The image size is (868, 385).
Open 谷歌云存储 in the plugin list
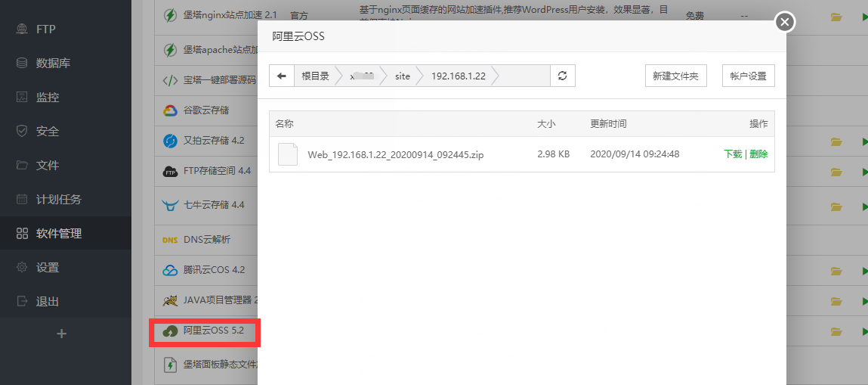[x=206, y=110]
